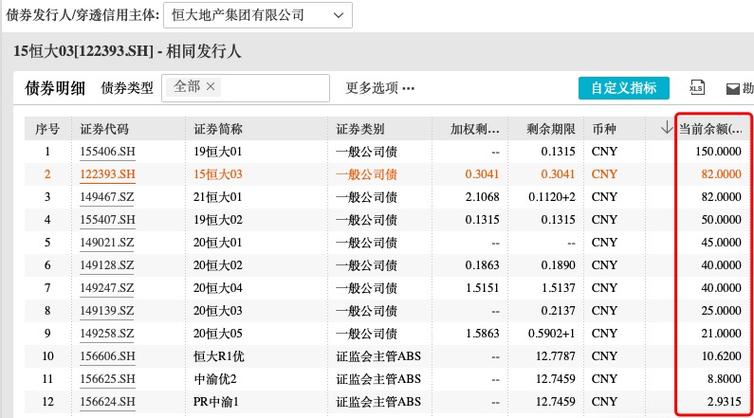
Task: Open bond code 149258.SZ
Action: pos(107,333)
